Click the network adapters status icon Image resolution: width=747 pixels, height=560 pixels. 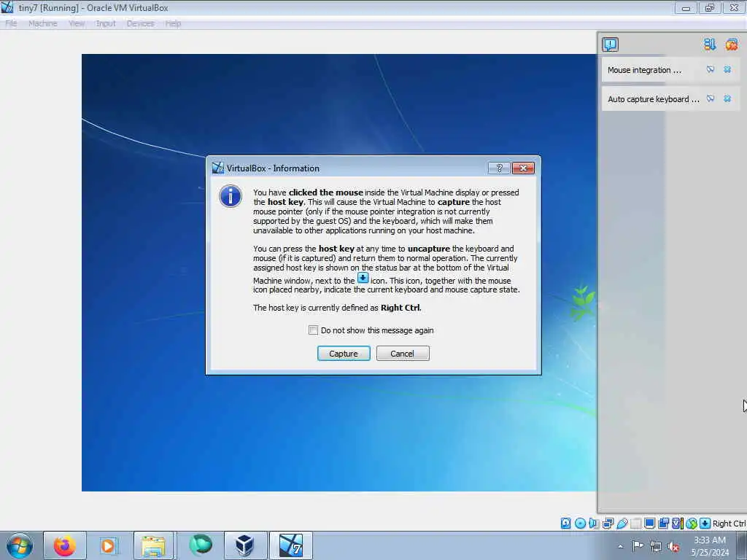[608, 524]
